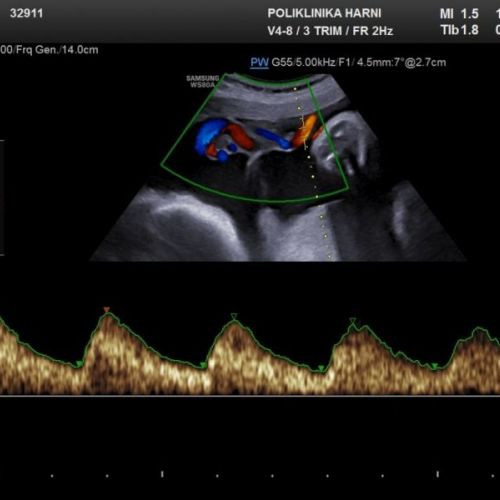Click the fourth green end-diastolic marker
The image size is (500, 500).
click(x=434, y=367)
